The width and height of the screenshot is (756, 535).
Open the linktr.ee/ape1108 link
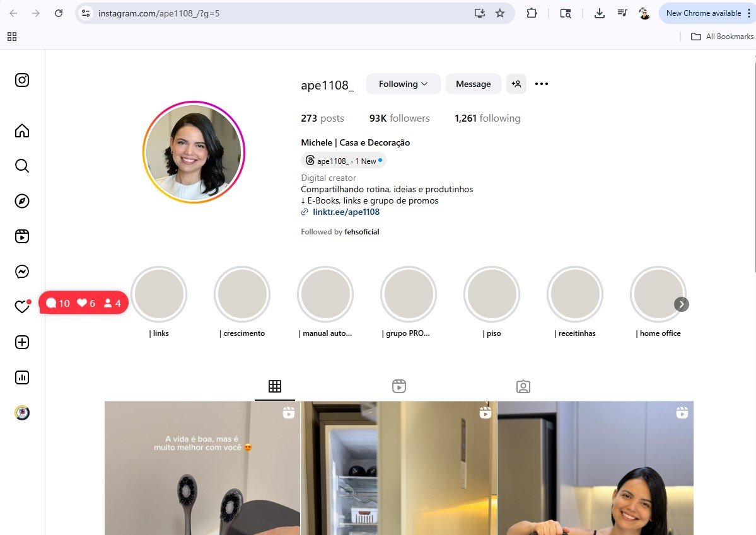tap(346, 212)
